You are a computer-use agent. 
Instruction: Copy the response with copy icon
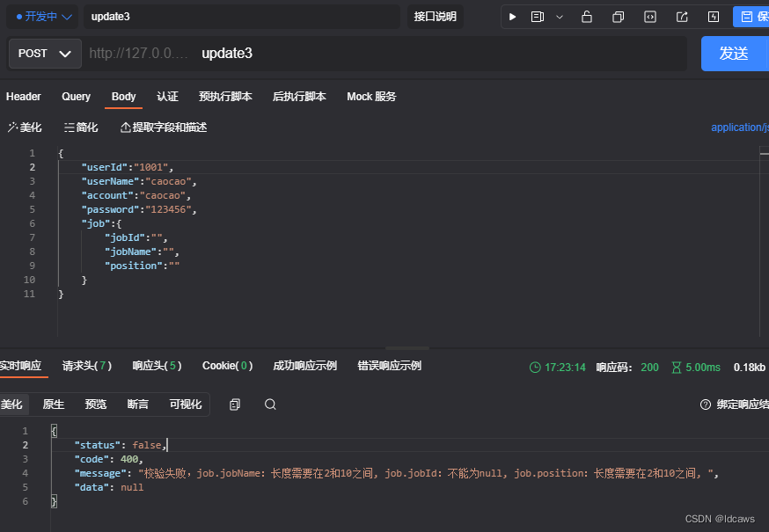tap(235, 404)
